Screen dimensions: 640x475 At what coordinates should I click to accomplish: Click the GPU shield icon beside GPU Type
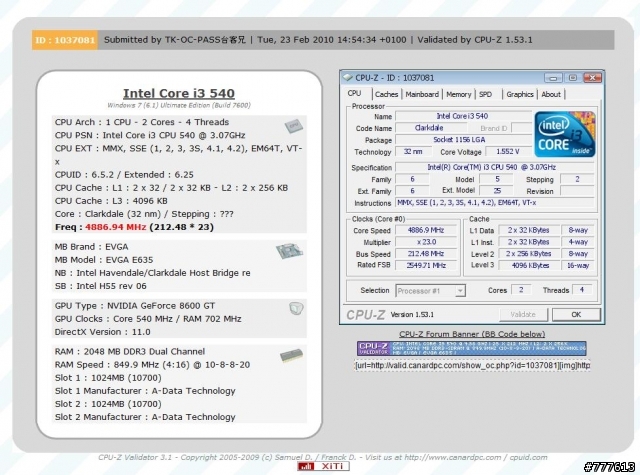tap(296, 309)
